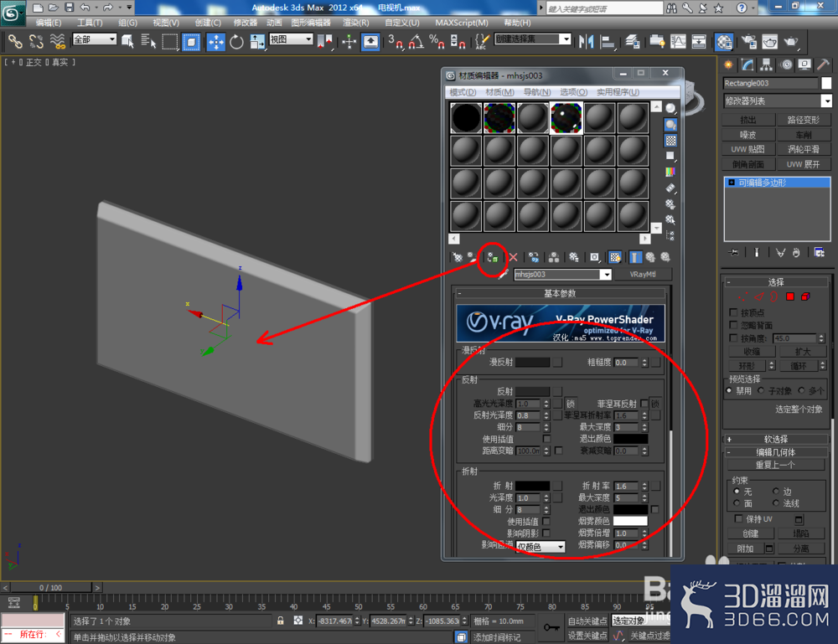The image size is (838, 644).
Task: Select the 法线 constraint radio button
Action: [775, 503]
